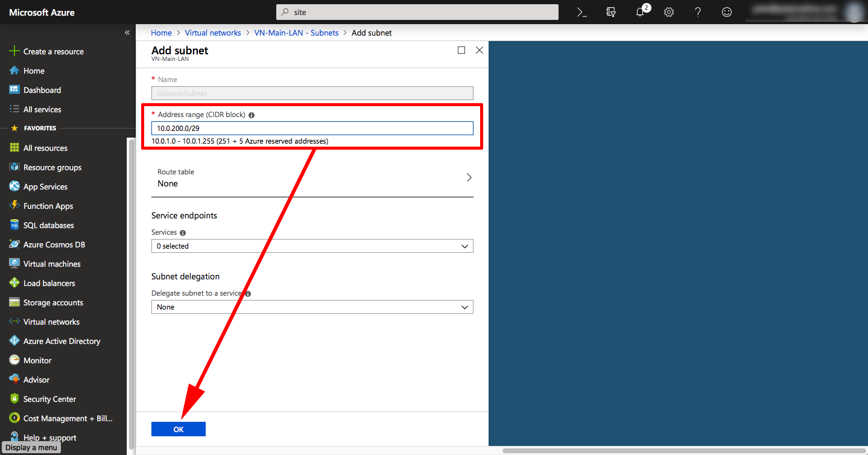Open Monitor in the sidebar
The image size is (868, 455).
(37, 360)
